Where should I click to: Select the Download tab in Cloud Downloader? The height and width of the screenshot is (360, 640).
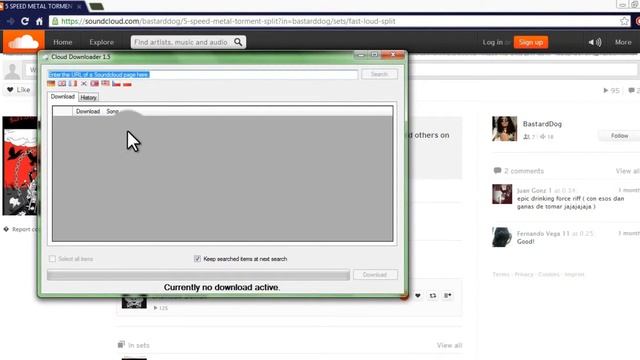[62, 97]
